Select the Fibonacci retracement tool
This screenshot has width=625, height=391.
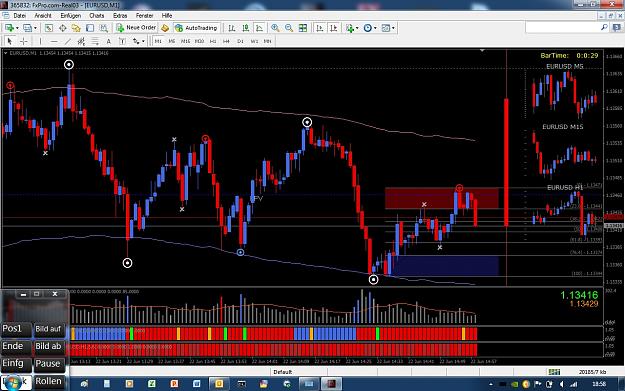(95, 41)
